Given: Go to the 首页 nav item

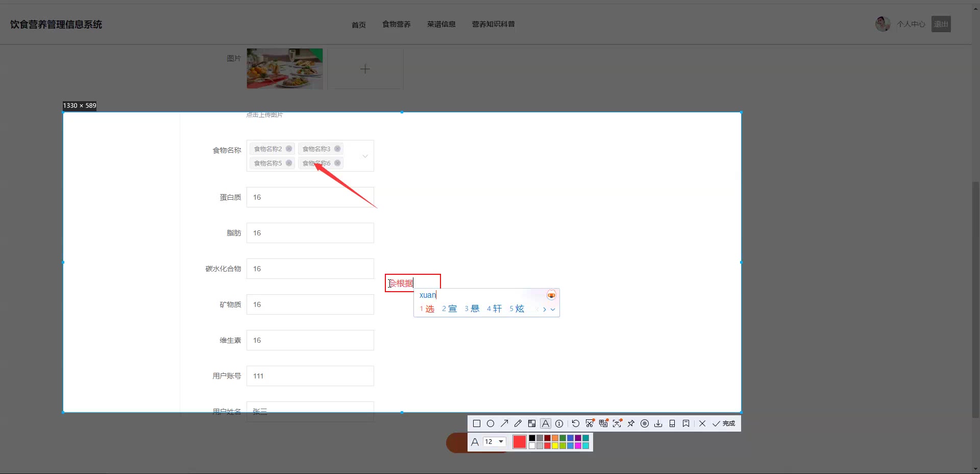Looking at the screenshot, I should [x=359, y=25].
